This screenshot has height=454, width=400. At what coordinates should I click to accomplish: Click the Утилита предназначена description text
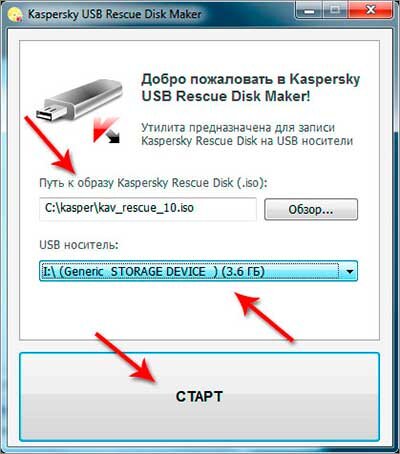pos(247,134)
